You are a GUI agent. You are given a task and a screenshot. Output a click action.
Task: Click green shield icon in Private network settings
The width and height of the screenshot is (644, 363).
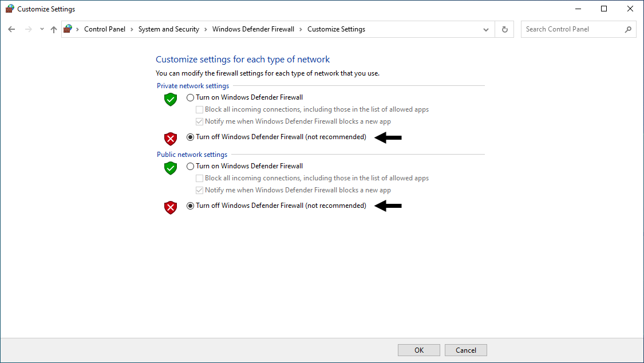tap(171, 100)
